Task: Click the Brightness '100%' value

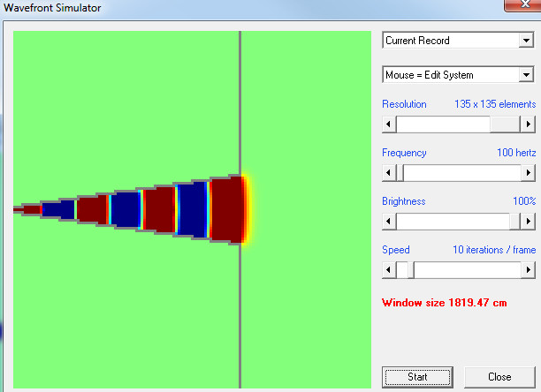Action: coord(524,200)
